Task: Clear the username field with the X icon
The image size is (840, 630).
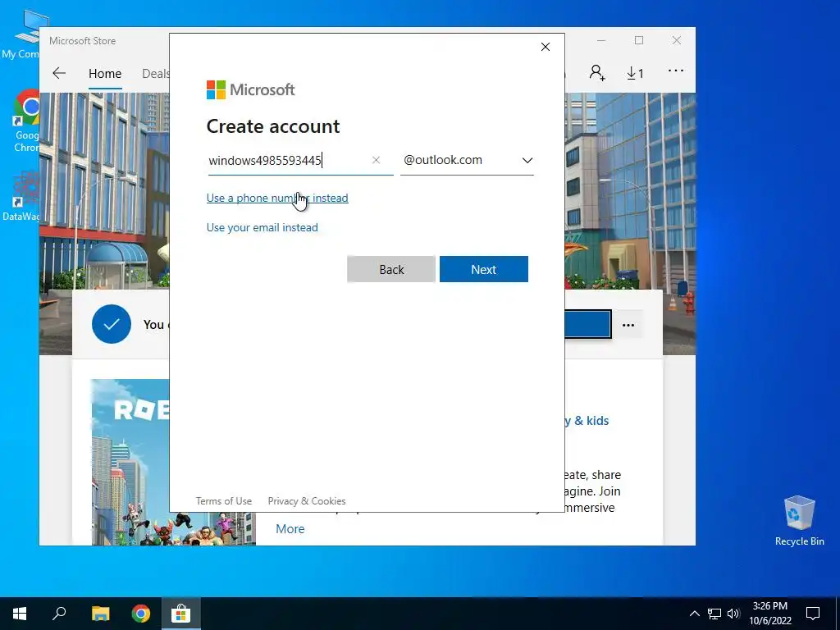Action: [376, 160]
